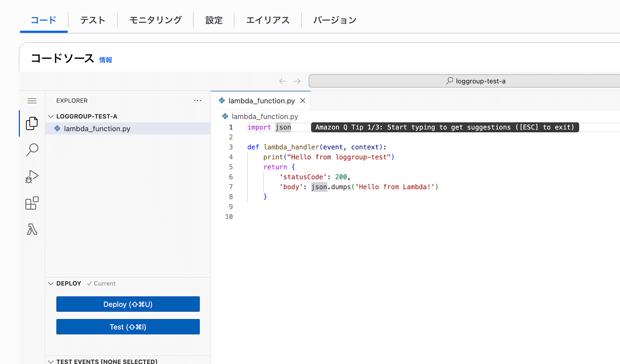Viewport: 620px width, 364px height.
Task: Click the Test button
Action: click(x=128, y=327)
